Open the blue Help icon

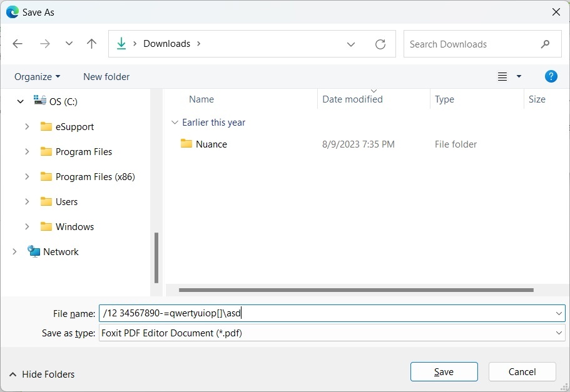(551, 76)
